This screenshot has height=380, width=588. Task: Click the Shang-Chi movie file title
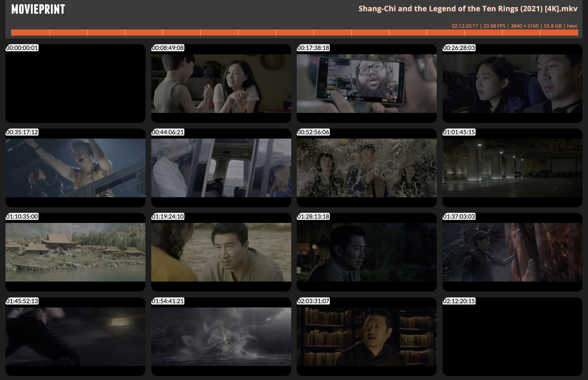(x=468, y=9)
